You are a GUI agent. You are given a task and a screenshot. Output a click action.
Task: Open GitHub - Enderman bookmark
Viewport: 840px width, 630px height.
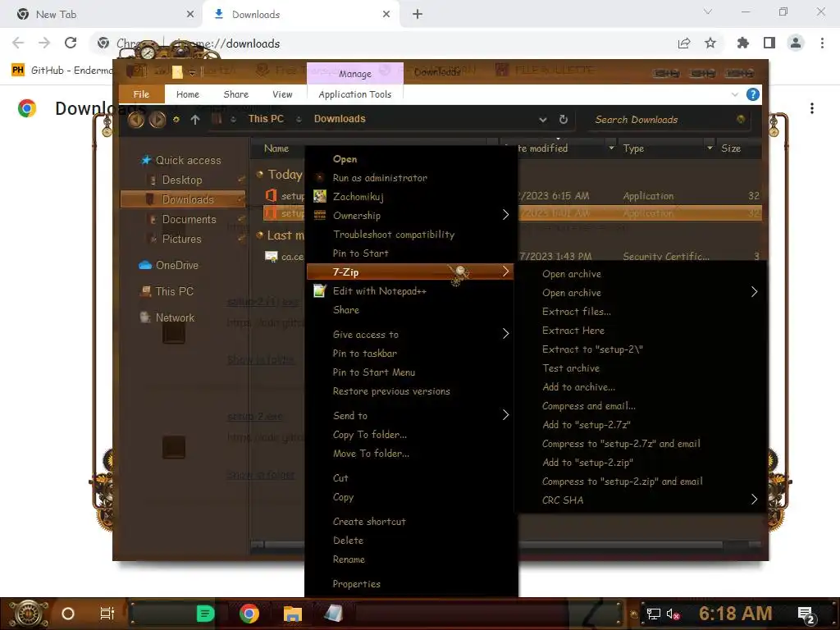(62, 71)
